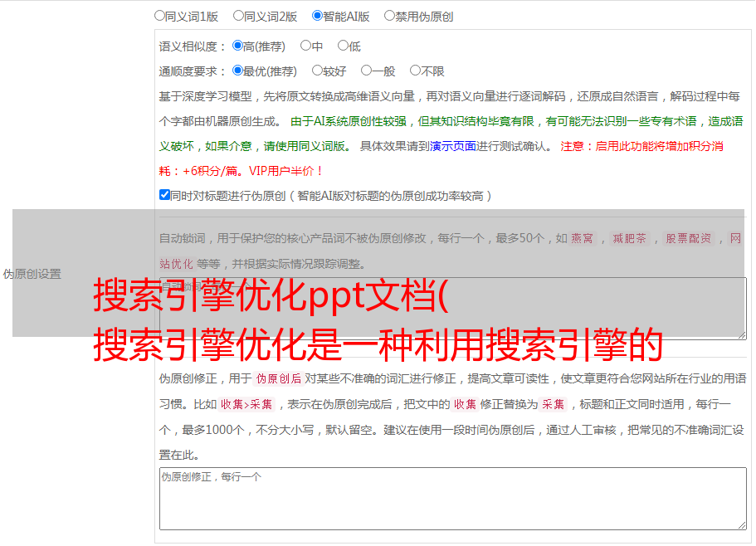Click the 伪原创修正 text area resize handle
This screenshot has width=756, height=546.
[x=741, y=524]
